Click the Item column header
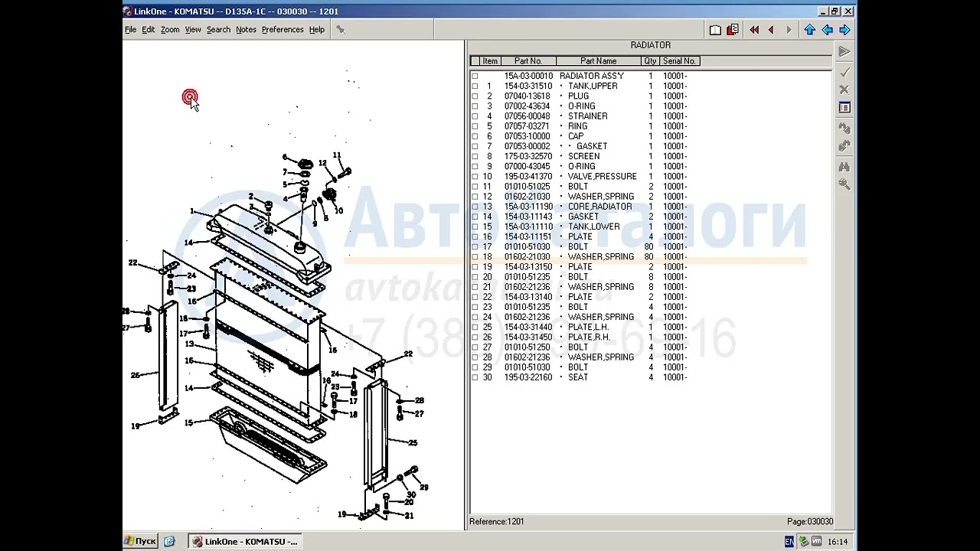The width and height of the screenshot is (980, 551). [490, 61]
